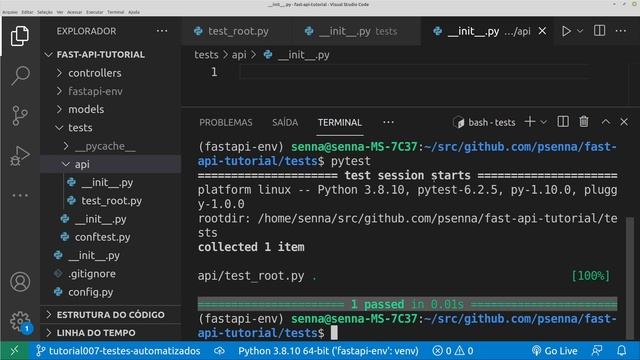
Task: Open the Search view in activity bar
Action: click(20, 76)
